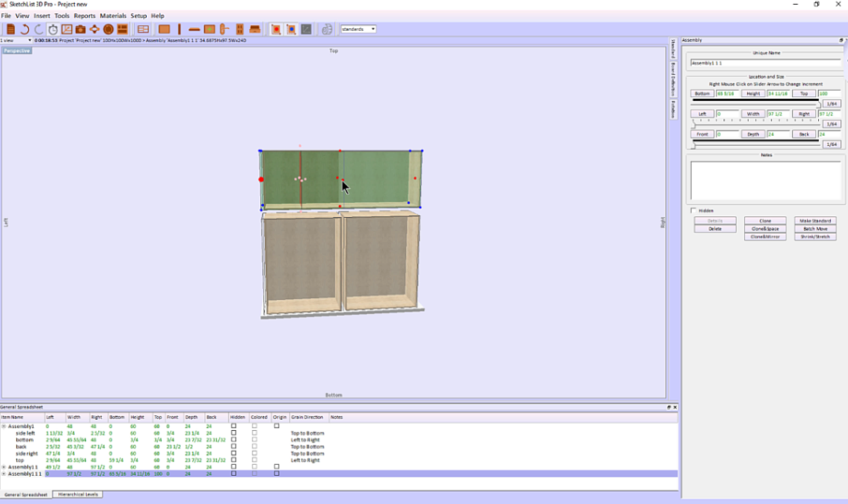Click the vertical board icon
The height and width of the screenshot is (504, 848).
click(179, 29)
